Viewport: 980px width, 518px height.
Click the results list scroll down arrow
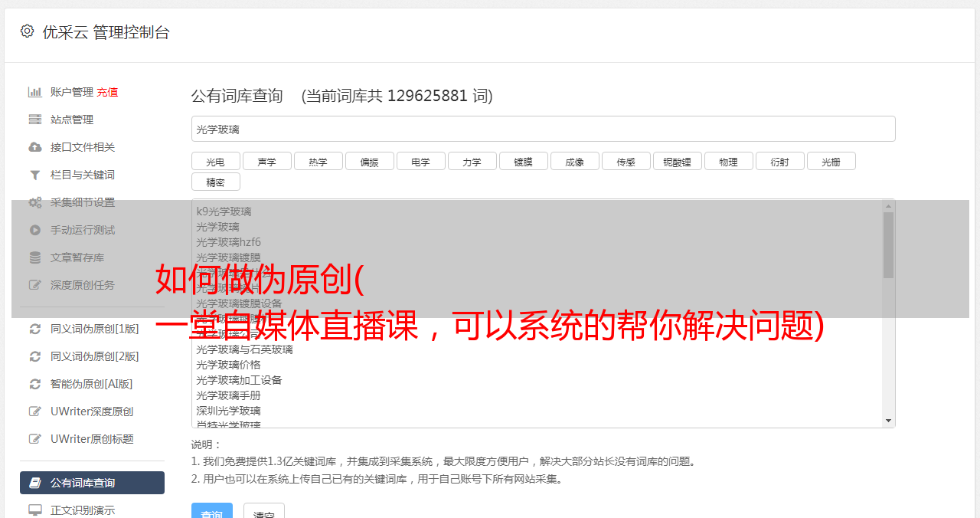click(x=888, y=421)
